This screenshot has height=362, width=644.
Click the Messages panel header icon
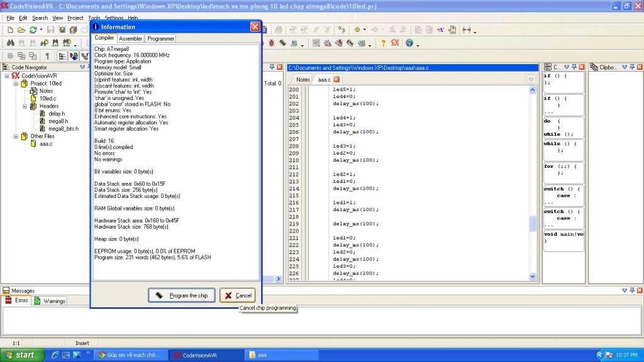pos(6,290)
